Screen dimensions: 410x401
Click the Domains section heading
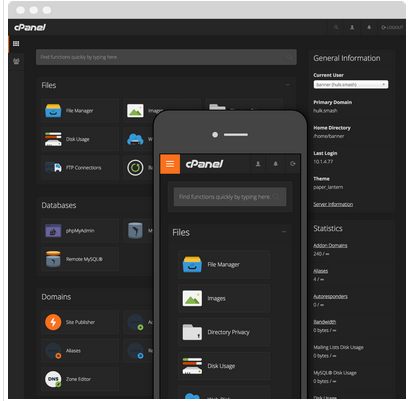(56, 297)
